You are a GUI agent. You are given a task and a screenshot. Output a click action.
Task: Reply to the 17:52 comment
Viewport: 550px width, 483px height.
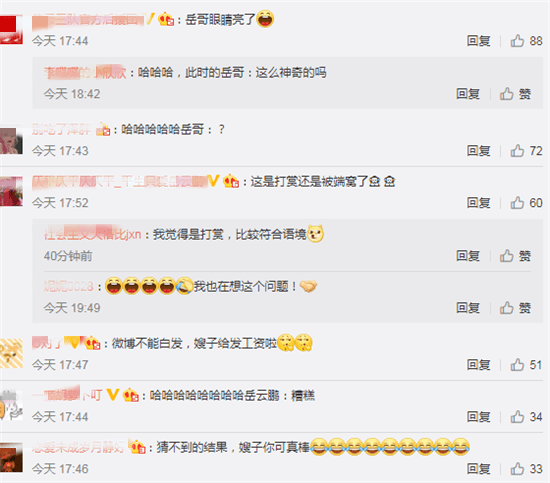pos(478,203)
